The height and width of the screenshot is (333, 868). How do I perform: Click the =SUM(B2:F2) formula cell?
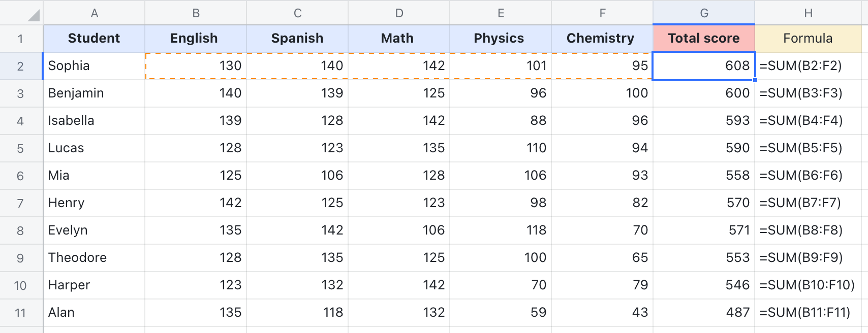(x=808, y=65)
